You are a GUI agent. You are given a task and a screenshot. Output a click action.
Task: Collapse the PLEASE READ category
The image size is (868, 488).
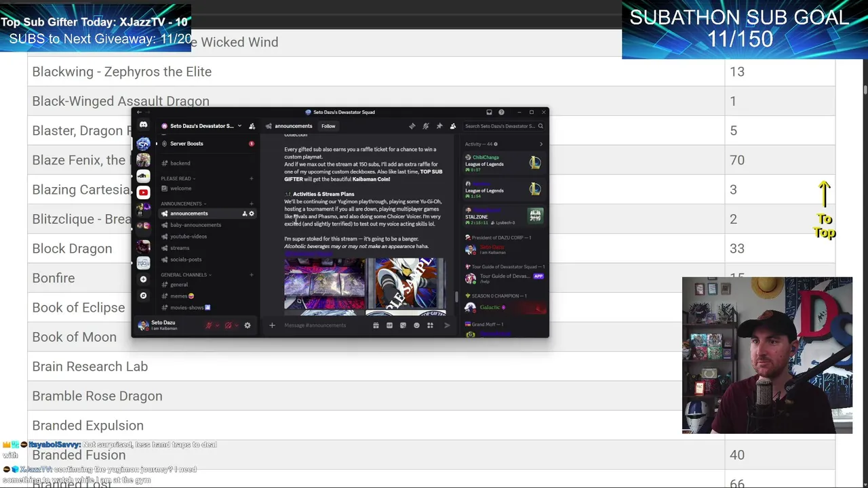tap(178, 178)
